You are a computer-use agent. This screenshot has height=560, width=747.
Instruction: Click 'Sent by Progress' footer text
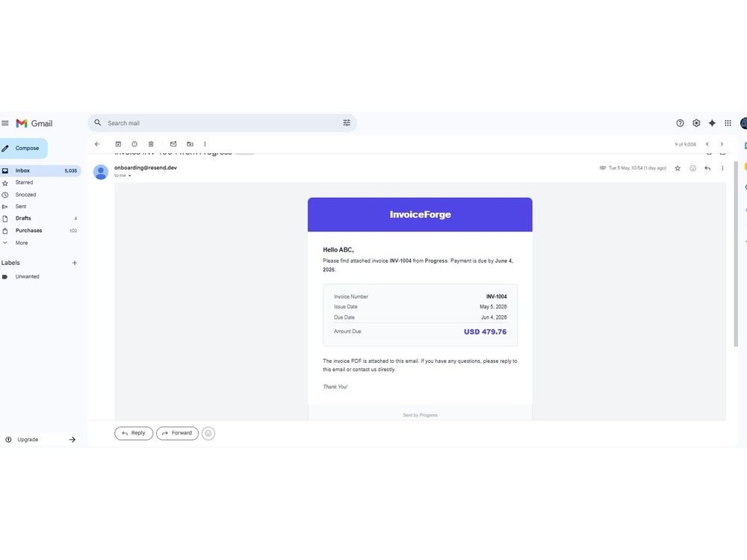(420, 415)
